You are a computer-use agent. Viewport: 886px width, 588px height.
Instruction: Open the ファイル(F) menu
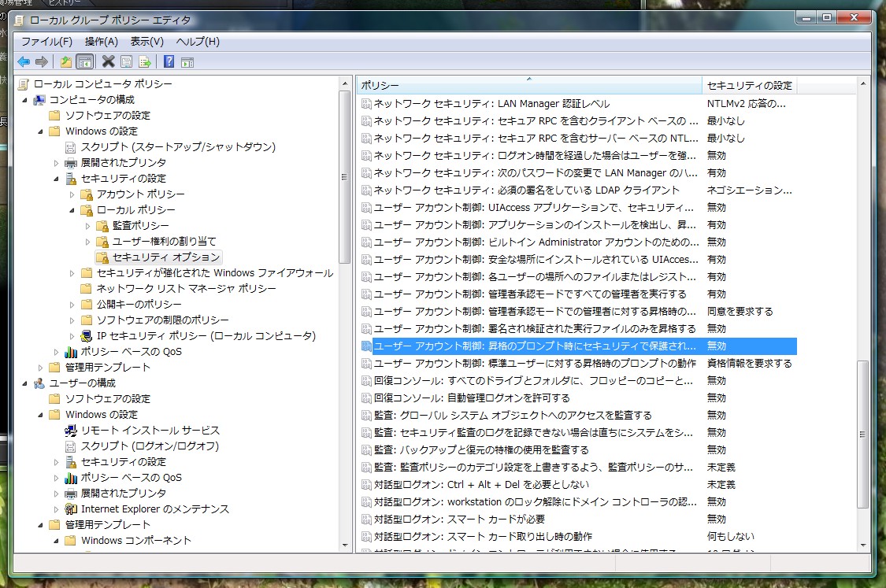46,41
